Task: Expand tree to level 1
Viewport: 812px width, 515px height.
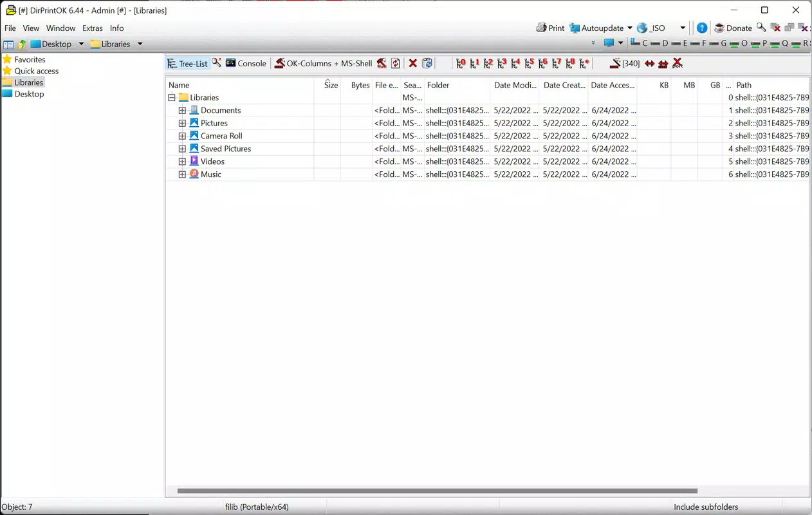Action: tap(475, 63)
